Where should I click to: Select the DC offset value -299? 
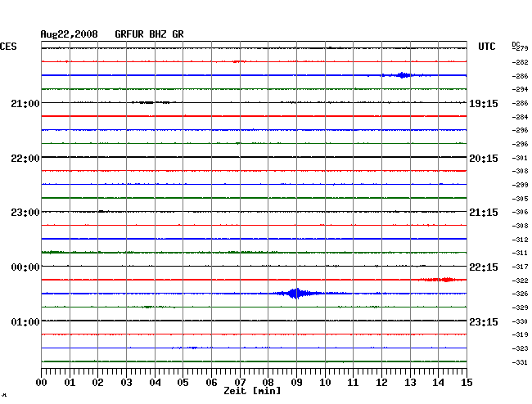point(520,185)
